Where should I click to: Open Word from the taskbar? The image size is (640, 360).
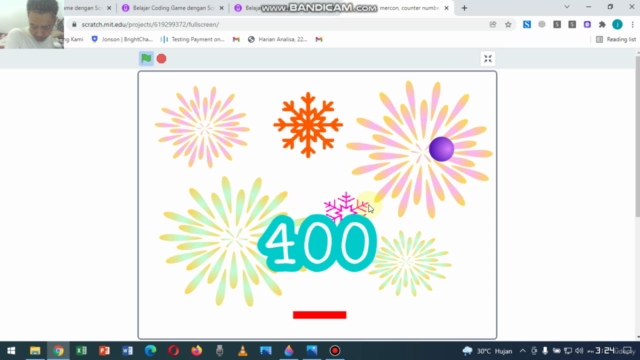pyautogui.click(x=127, y=351)
